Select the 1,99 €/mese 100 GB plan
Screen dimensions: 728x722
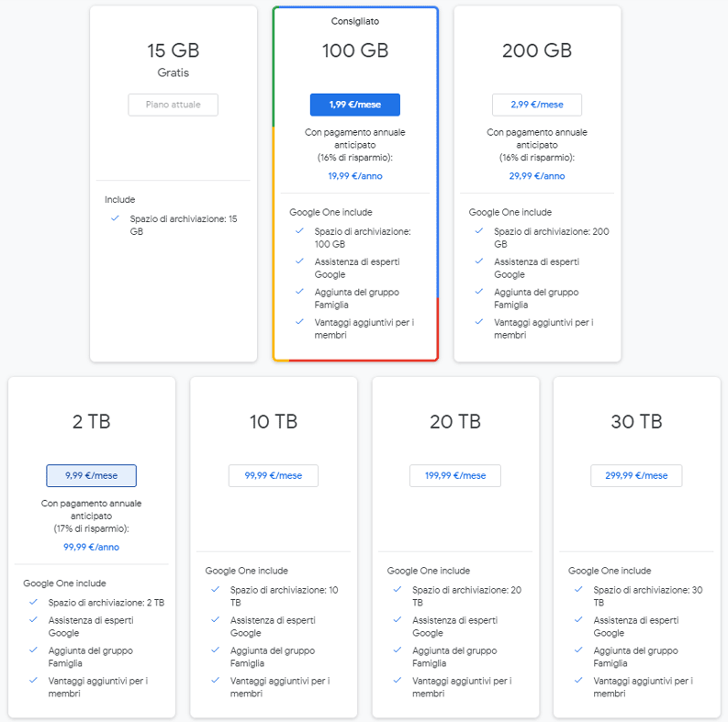pos(354,105)
